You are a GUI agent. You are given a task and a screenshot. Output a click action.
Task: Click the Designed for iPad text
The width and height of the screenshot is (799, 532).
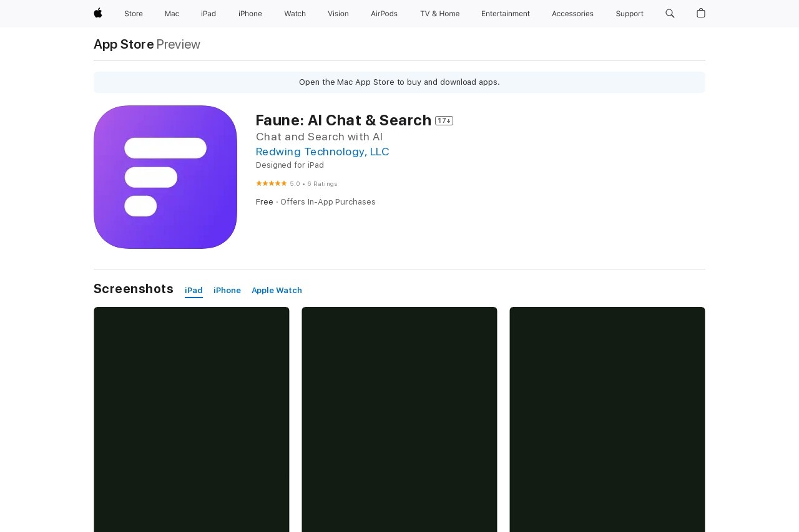coord(290,165)
